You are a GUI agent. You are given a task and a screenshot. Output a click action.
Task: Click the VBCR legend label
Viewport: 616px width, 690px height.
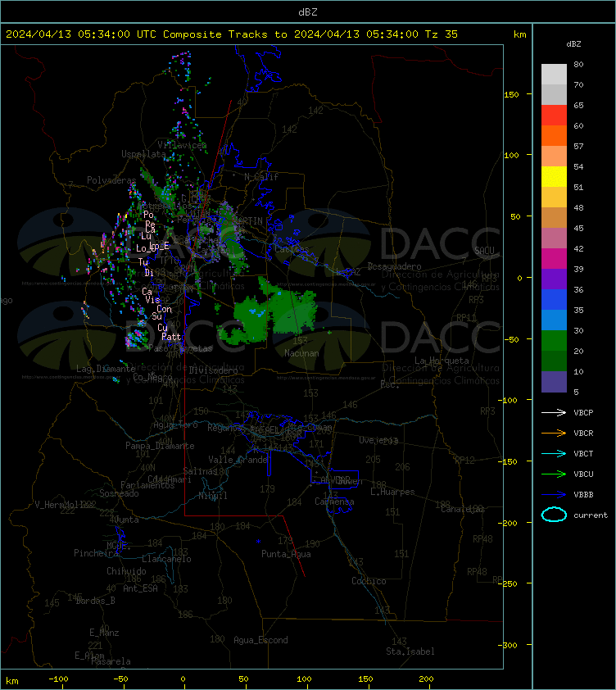point(583,433)
